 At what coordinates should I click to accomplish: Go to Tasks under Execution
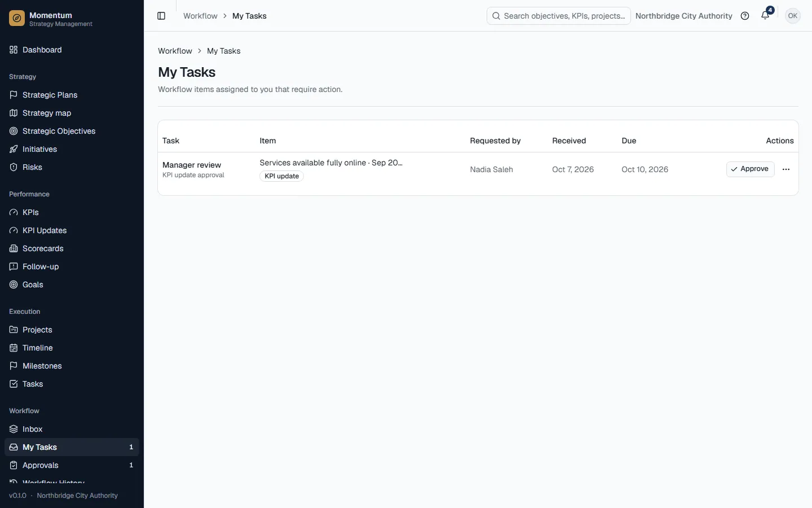tap(72, 384)
